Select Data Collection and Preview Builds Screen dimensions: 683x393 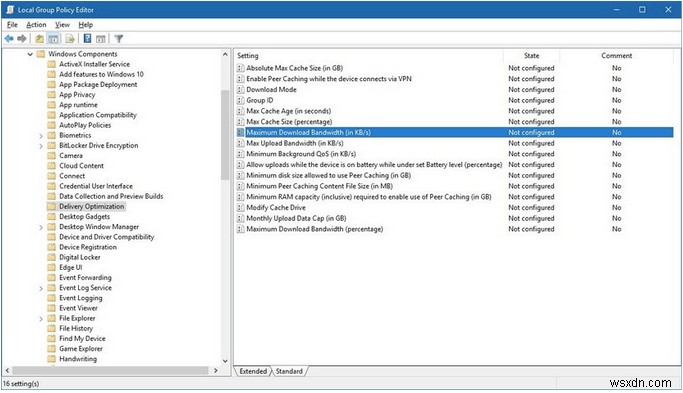click(x=111, y=196)
